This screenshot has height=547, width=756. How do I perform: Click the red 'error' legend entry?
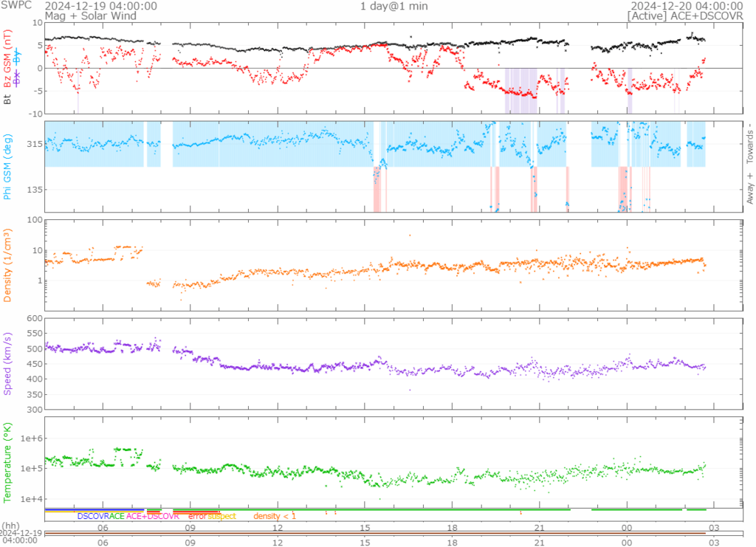pos(197,516)
